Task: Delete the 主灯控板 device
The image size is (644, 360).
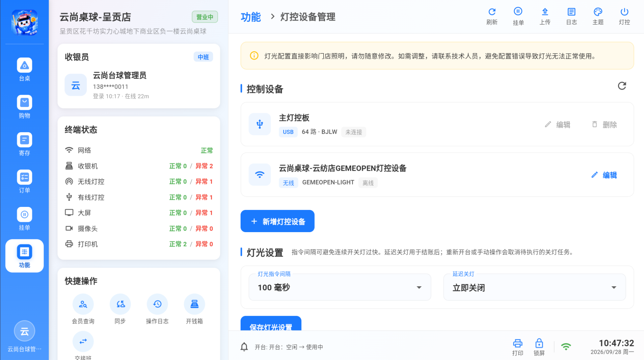Action: click(604, 125)
